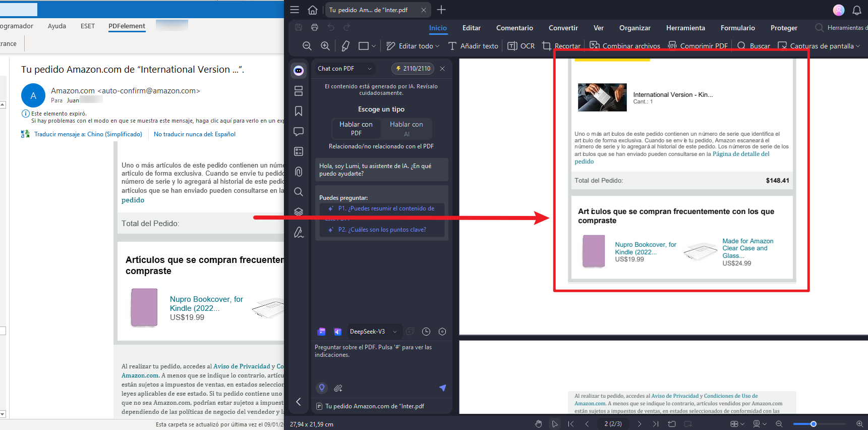
Task: Open PDFelement tab in Outlook ribbon
Action: click(127, 26)
